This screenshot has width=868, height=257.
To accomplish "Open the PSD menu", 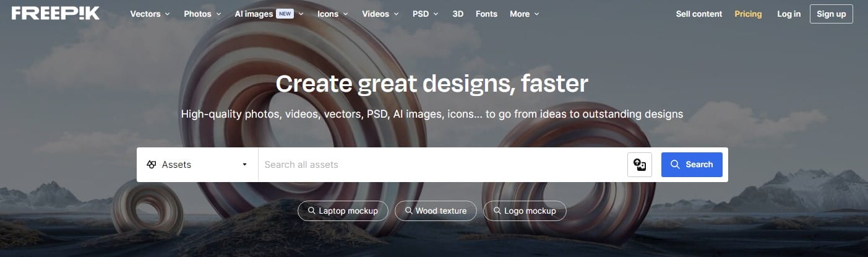I will click(x=425, y=14).
